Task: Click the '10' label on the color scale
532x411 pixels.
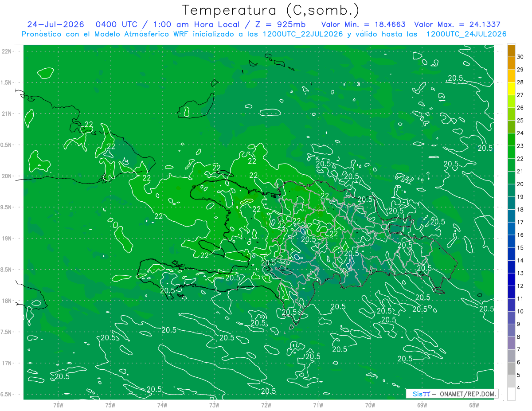Action: point(520,311)
